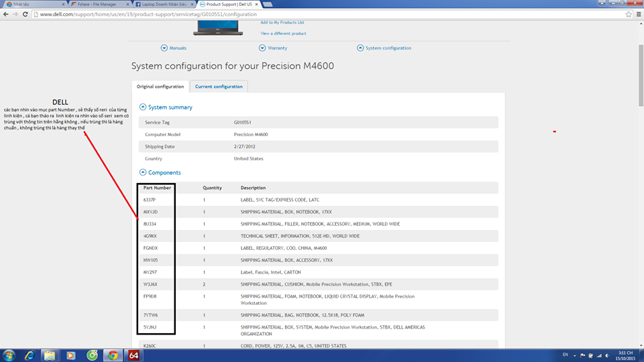This screenshot has width=644, height=362.
Task: Click the Part Number column header
Action: coord(157,188)
